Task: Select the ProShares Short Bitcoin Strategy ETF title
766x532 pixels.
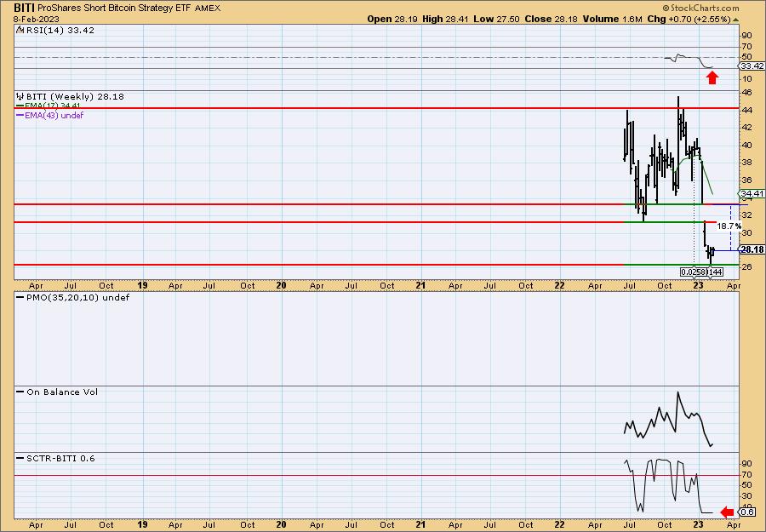Action: click(x=114, y=9)
